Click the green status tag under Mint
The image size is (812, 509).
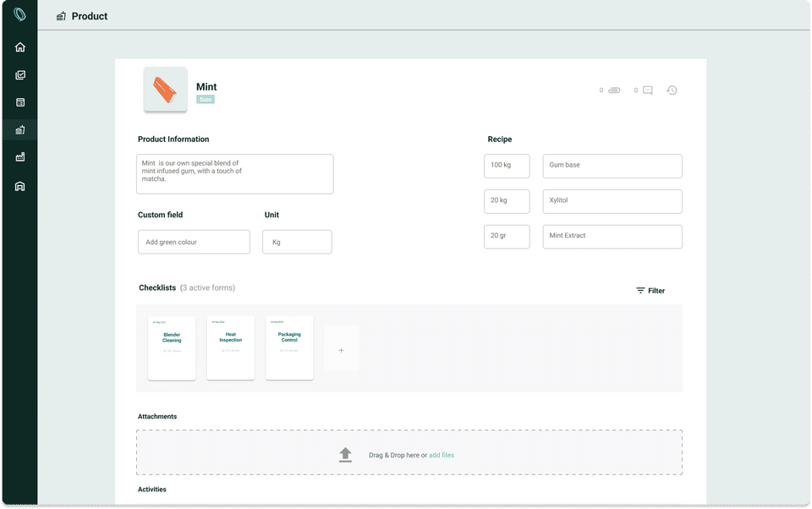point(206,100)
